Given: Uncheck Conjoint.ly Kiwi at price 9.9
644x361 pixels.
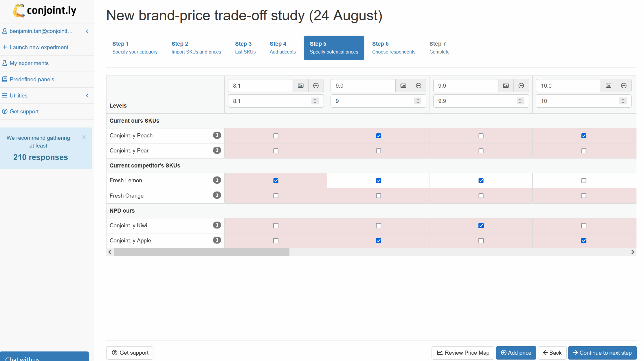Looking at the screenshot, I should click(481, 226).
